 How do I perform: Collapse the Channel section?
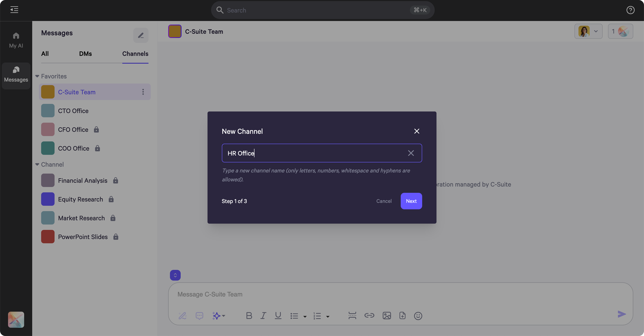pos(37,164)
